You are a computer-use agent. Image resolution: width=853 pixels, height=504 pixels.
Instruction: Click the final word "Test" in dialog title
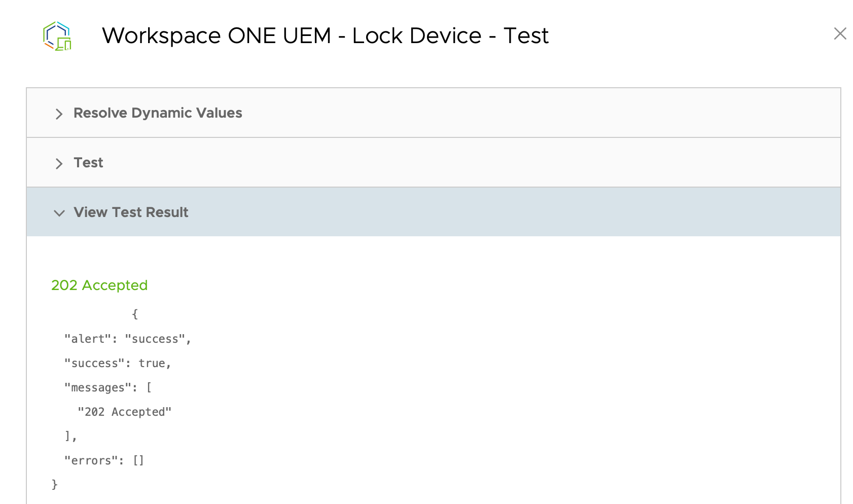click(526, 36)
